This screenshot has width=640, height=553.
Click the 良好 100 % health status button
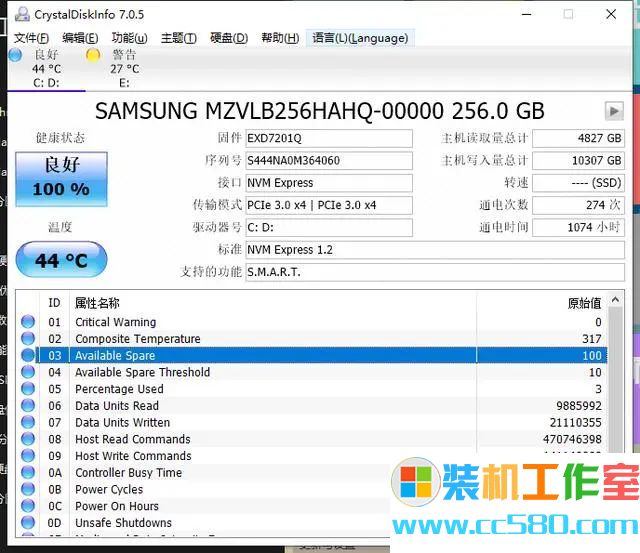(62, 179)
